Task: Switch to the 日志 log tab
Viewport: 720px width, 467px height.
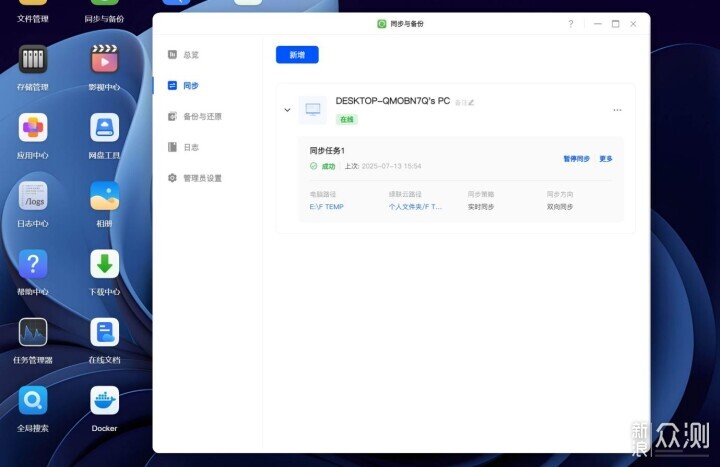Action: (x=183, y=147)
